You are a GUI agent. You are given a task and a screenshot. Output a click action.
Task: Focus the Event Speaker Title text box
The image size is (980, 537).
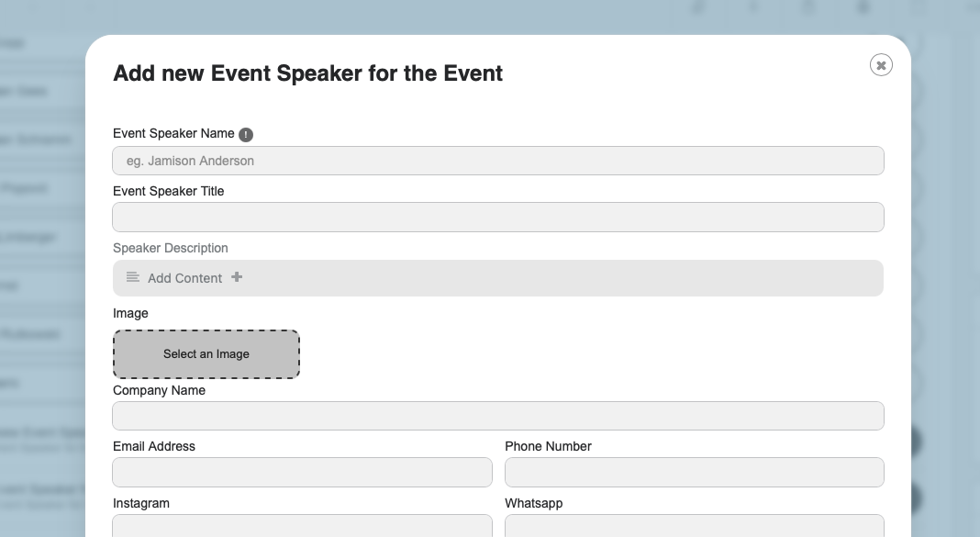click(x=498, y=217)
